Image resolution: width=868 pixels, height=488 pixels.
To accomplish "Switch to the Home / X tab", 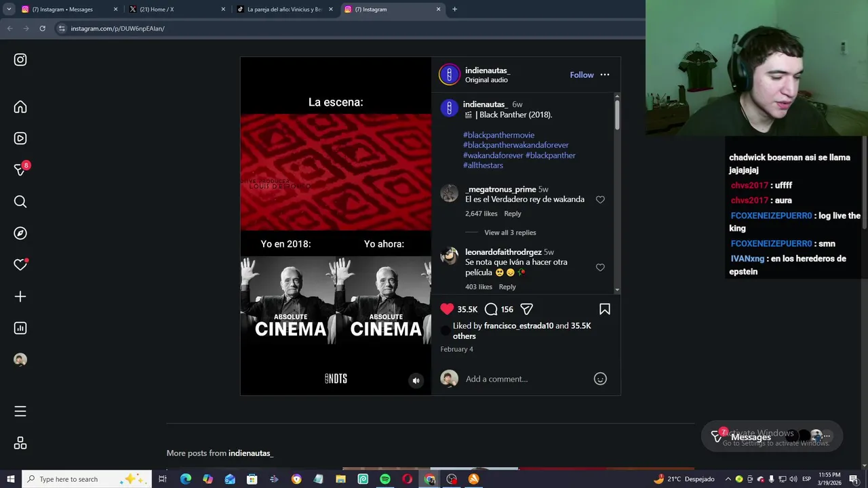I will [x=176, y=9].
